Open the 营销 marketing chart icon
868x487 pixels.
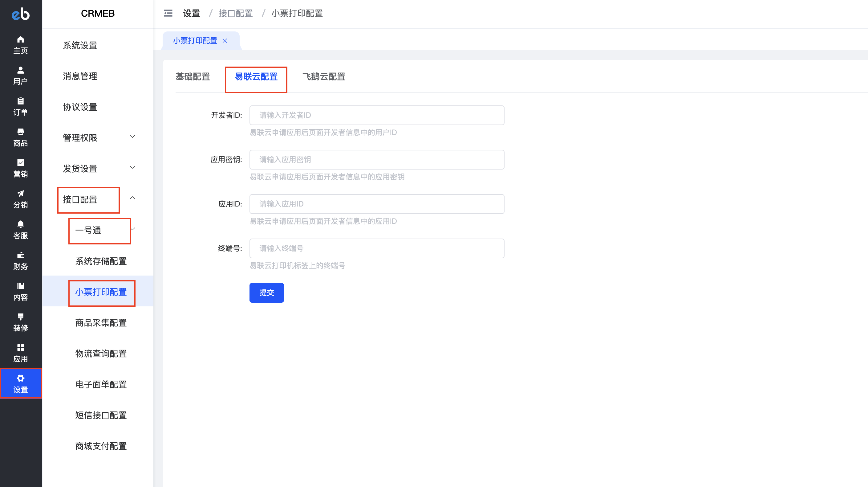click(21, 163)
